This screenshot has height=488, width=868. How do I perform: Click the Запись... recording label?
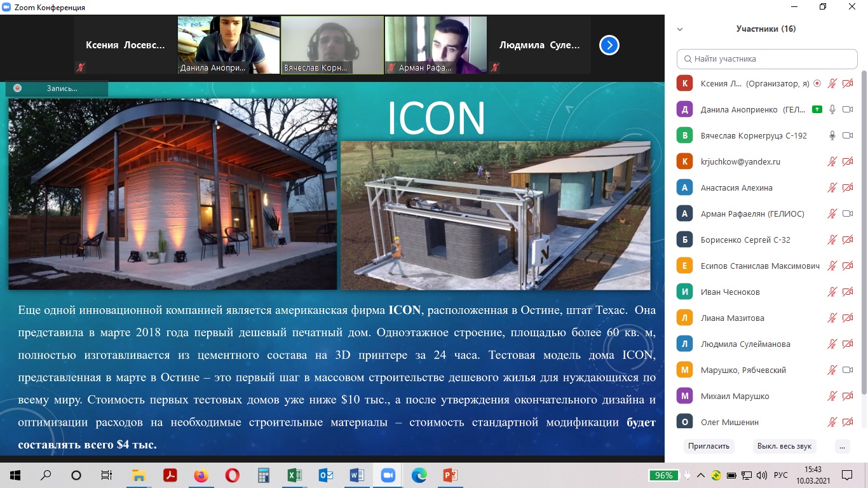coord(62,88)
